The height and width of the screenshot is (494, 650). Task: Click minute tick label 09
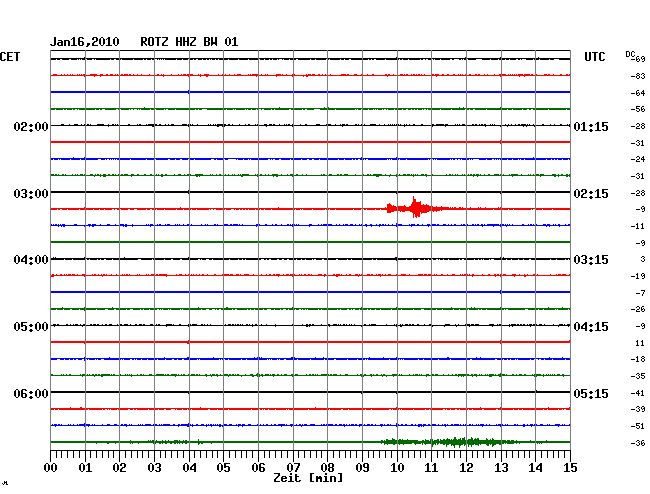click(x=362, y=468)
